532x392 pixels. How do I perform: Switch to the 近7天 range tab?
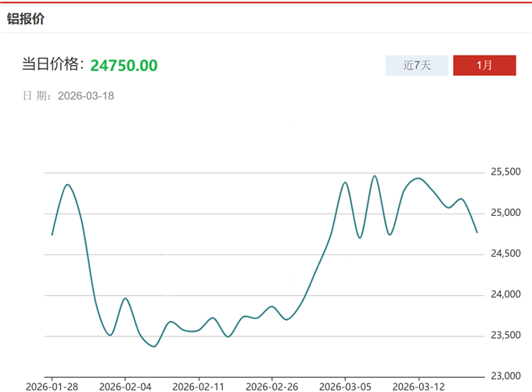point(417,65)
